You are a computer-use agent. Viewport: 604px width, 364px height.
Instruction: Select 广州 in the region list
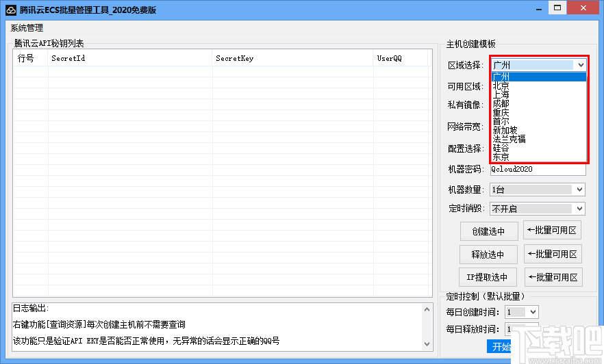pos(539,77)
